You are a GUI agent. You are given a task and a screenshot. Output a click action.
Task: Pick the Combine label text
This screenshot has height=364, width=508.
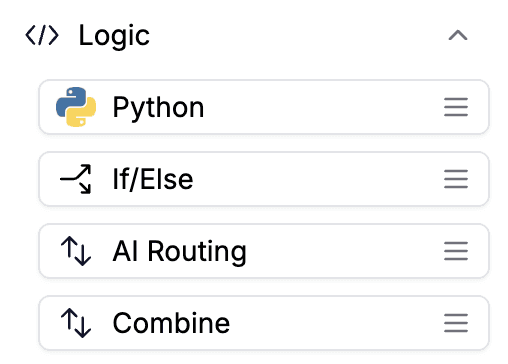click(171, 323)
